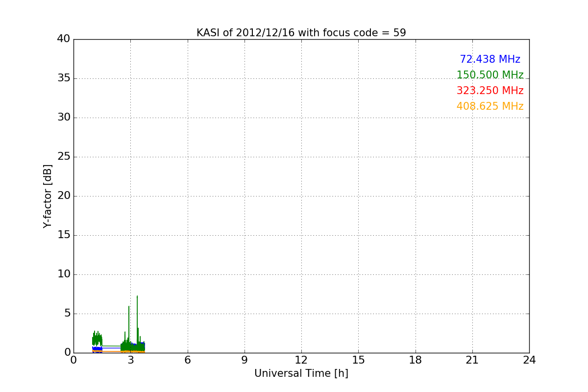Click the x-axis tick label 6

click(x=187, y=360)
